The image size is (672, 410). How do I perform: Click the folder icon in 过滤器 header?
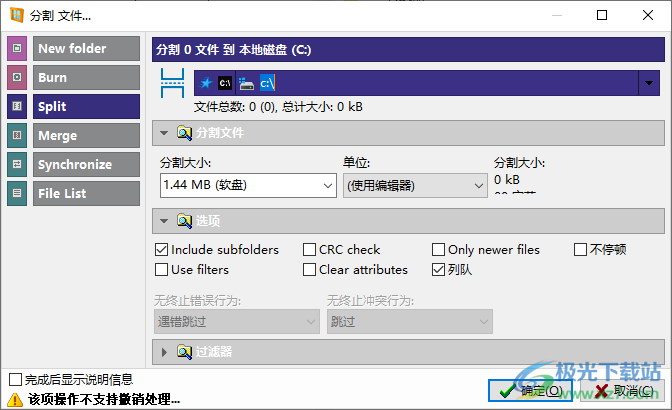[x=184, y=352]
